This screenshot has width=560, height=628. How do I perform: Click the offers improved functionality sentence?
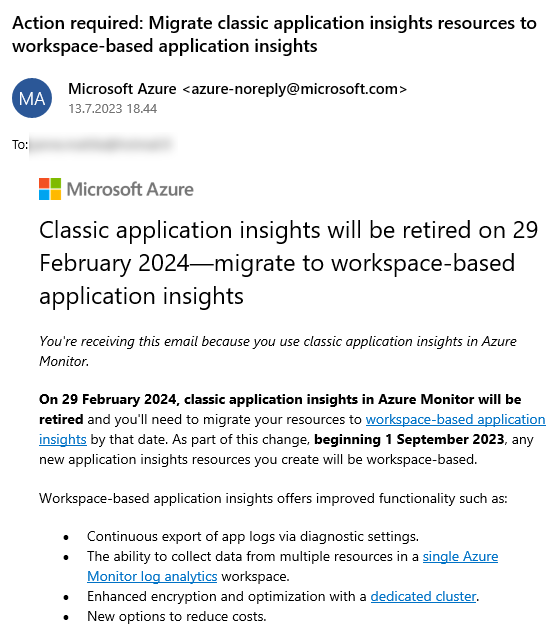[x=273, y=499]
